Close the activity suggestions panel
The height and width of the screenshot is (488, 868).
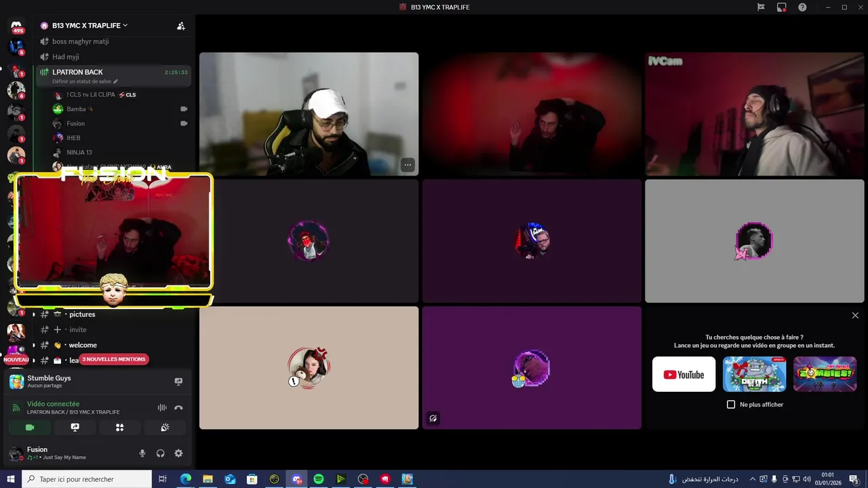[x=855, y=315]
